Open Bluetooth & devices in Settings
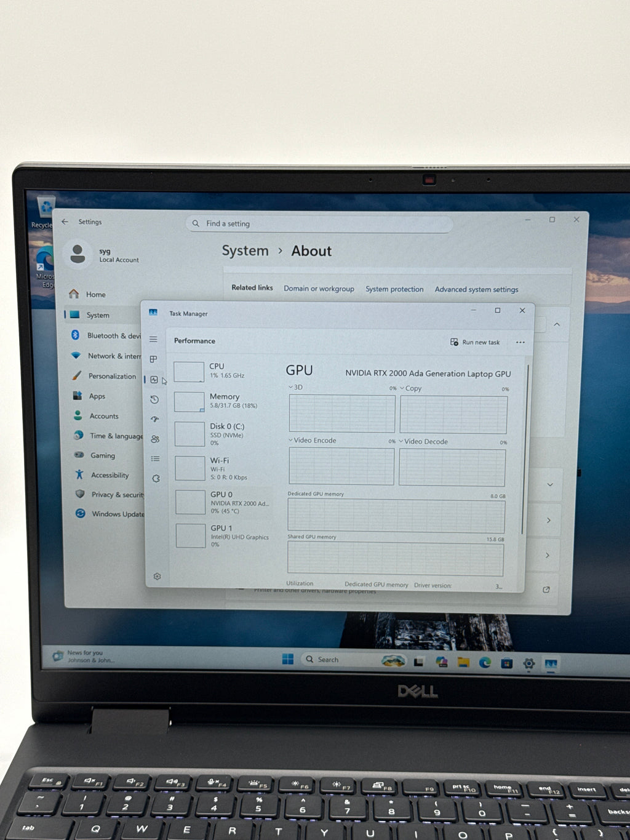Viewport: 630px width, 840px height. point(105,335)
